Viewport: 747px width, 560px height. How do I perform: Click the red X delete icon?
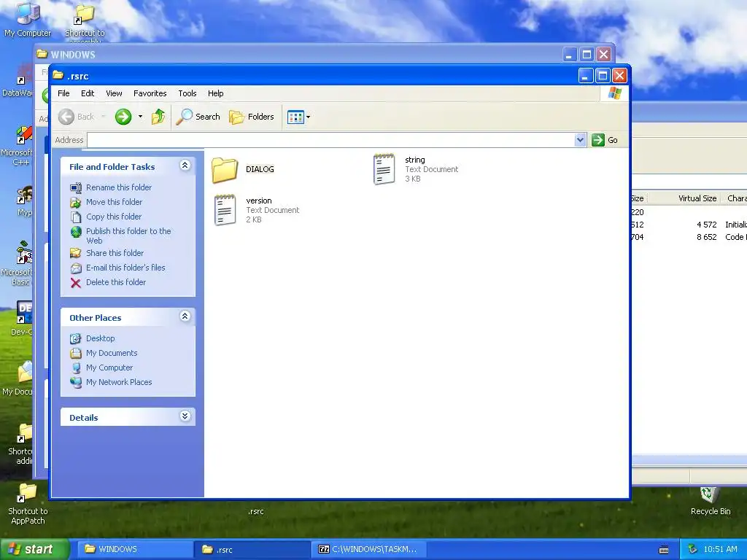tap(76, 283)
